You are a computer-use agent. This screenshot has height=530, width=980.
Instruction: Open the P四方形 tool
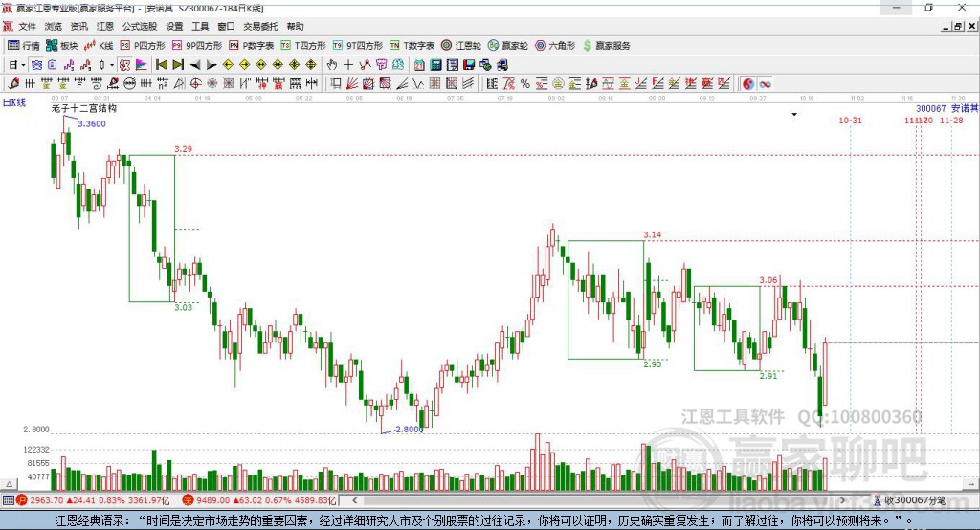[x=143, y=46]
